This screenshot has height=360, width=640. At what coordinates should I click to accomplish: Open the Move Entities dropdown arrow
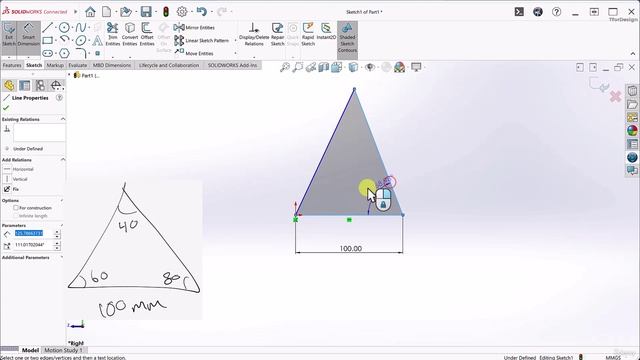[x=235, y=53]
